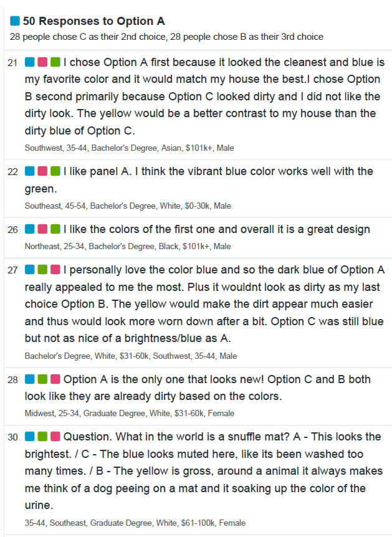Click response number 30

[x=12, y=437]
